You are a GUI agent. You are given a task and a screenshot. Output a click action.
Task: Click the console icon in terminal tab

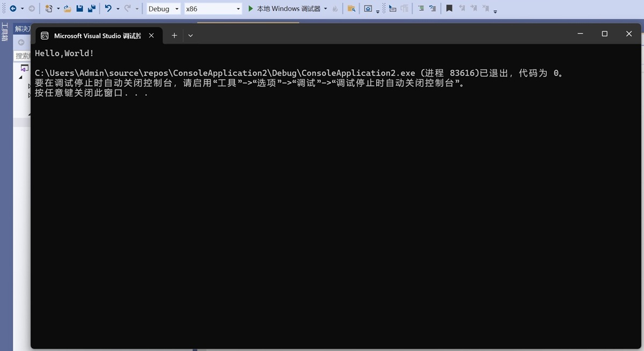coord(45,36)
